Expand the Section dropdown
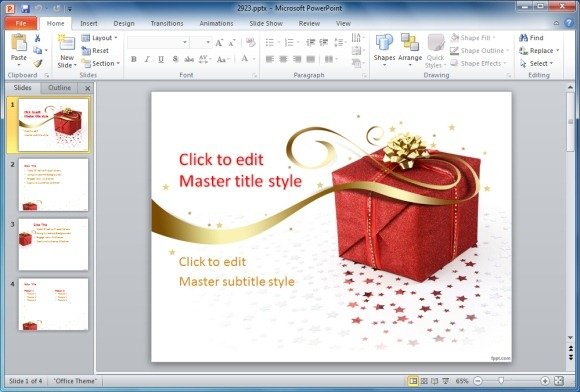This screenshot has width=580, height=392. click(x=101, y=63)
